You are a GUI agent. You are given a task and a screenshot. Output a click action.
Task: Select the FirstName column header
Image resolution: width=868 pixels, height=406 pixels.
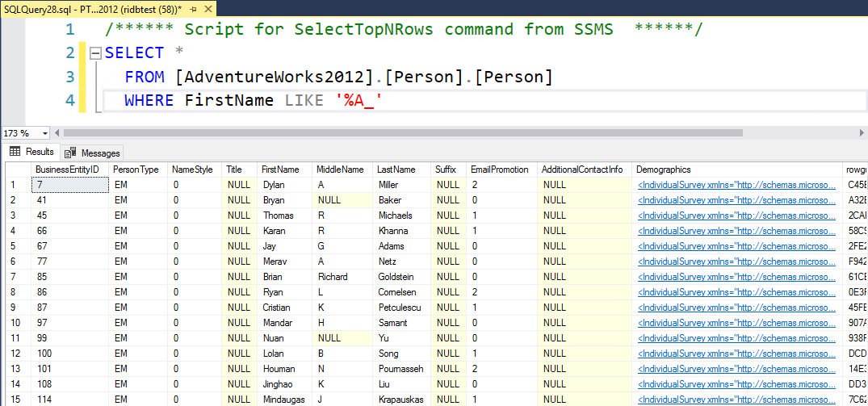coord(285,170)
